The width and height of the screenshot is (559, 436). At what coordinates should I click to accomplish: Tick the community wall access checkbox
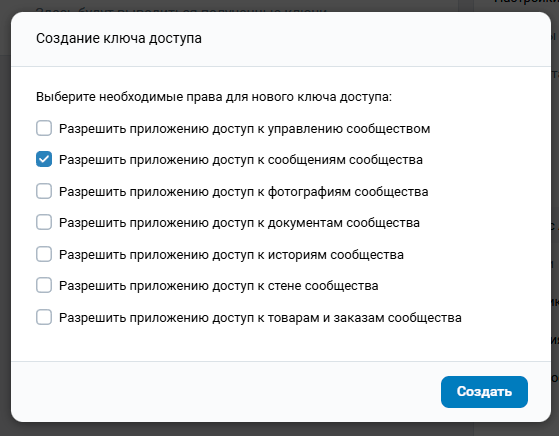pyautogui.click(x=44, y=286)
